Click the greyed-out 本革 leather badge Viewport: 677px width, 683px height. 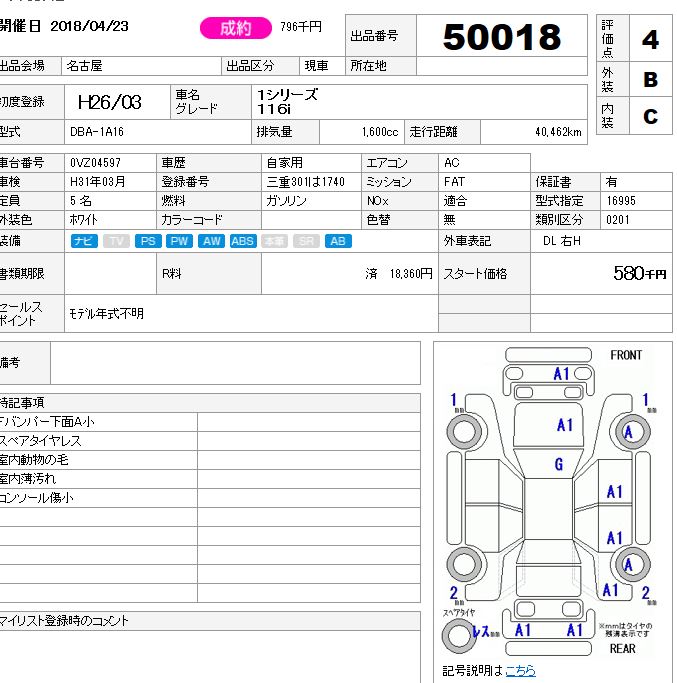coord(274,241)
